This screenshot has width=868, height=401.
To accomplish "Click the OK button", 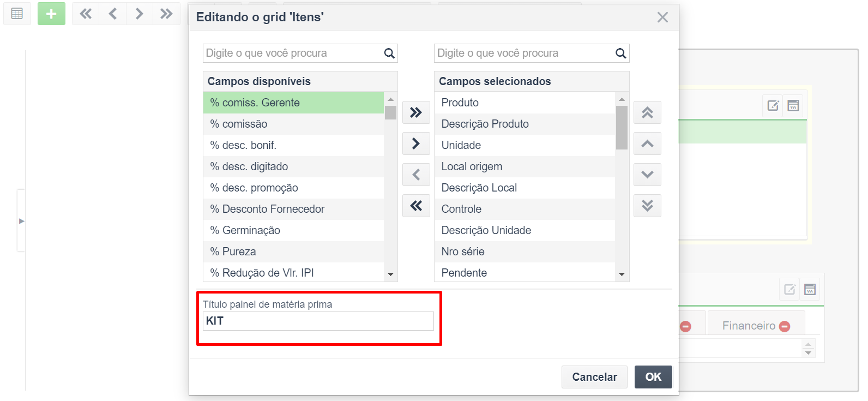I will tap(653, 377).
